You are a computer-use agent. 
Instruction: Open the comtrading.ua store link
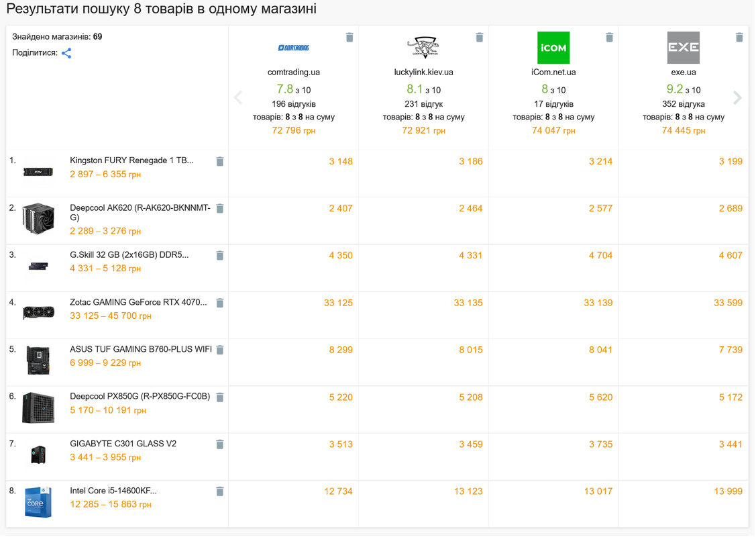[x=294, y=72]
